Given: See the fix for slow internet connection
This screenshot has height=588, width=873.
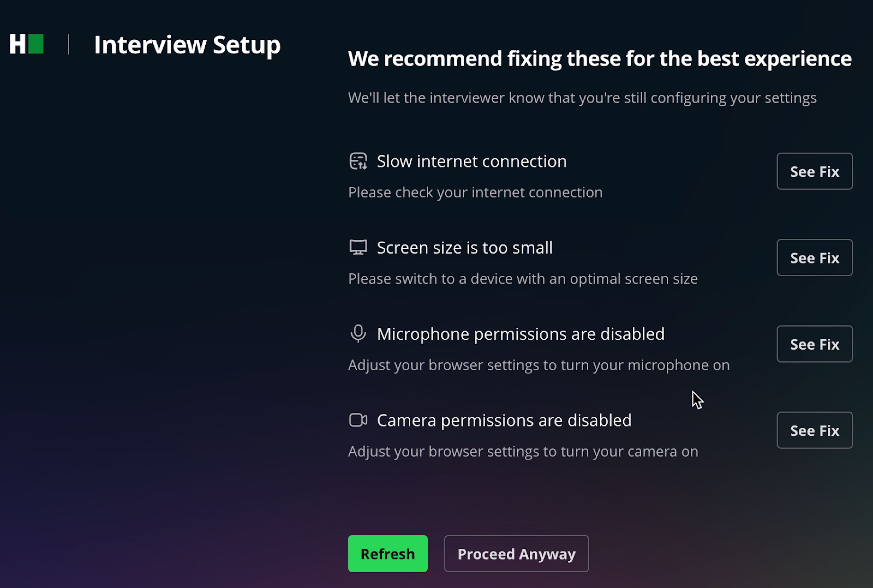Looking at the screenshot, I should coord(814,171).
